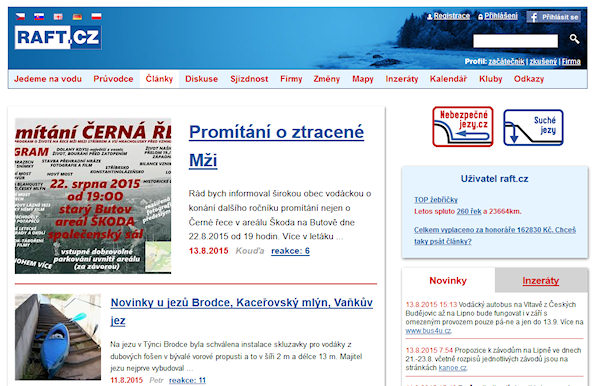600x386 pixels.
Task: Choose the German flag language icon
Action: click(x=77, y=16)
